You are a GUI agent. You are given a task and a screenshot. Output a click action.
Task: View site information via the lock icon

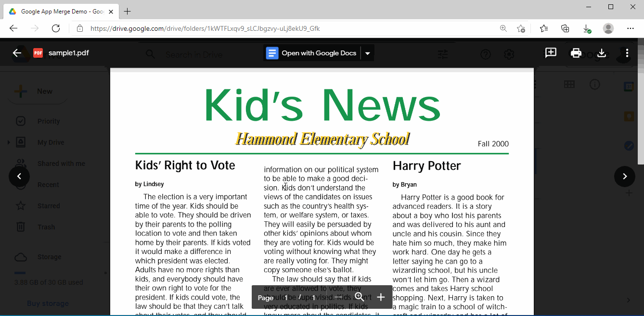coord(80,28)
